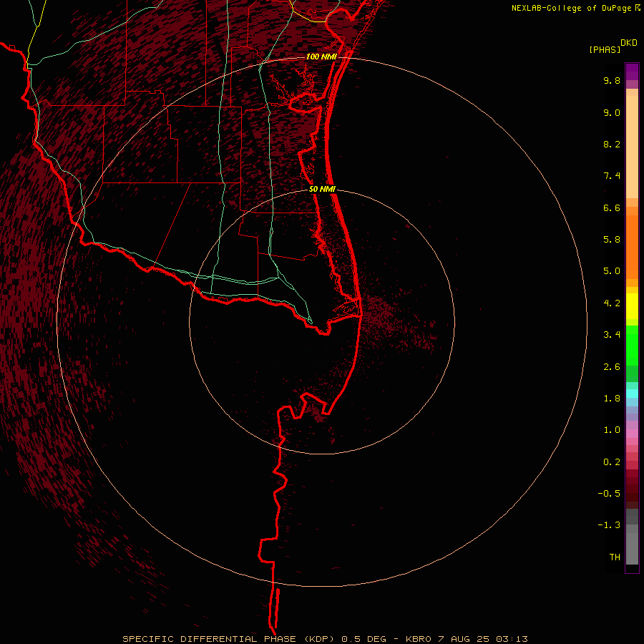Click the 9.8 value on the color scale
This screenshot has height=644, width=644.
[x=612, y=80]
